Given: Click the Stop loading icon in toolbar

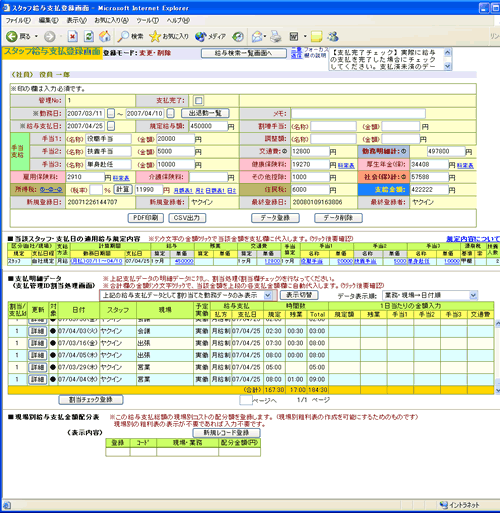Looking at the screenshot, I should click(73, 36).
